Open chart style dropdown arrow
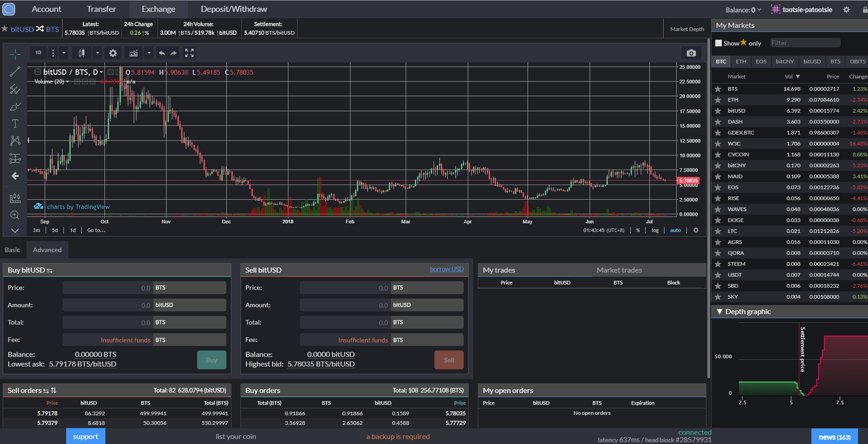Viewport: 868px width, 444px height. (97, 53)
